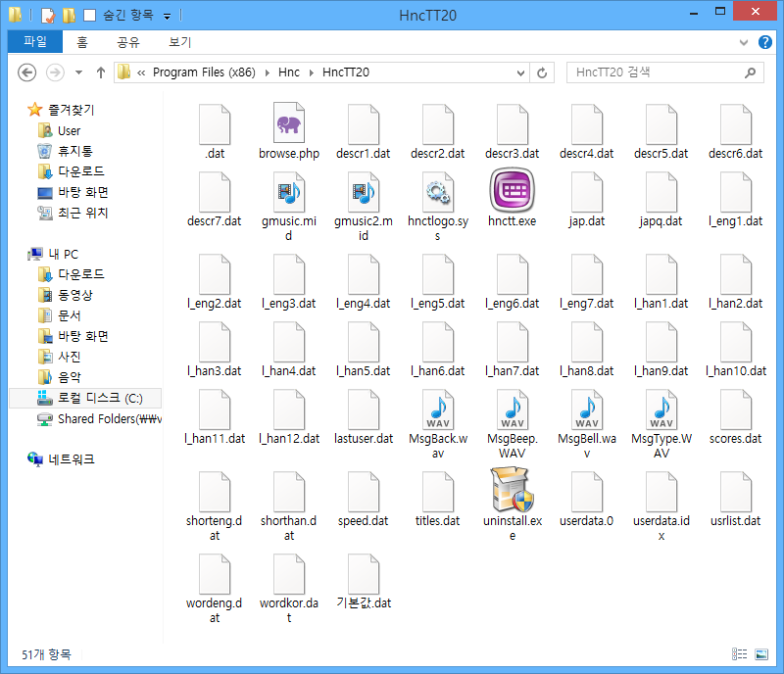Select the browse.php file icon
This screenshot has height=674, width=784.
point(289,123)
